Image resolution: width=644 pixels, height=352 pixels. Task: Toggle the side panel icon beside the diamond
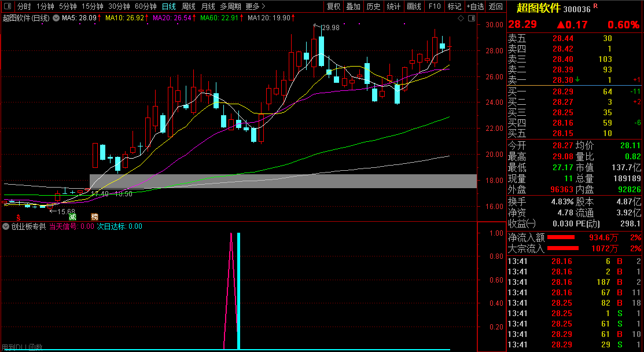469,19
